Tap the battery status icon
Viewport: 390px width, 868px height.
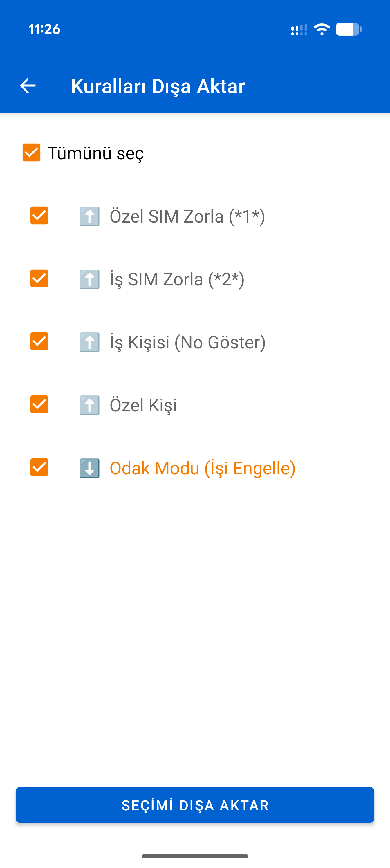click(x=349, y=29)
